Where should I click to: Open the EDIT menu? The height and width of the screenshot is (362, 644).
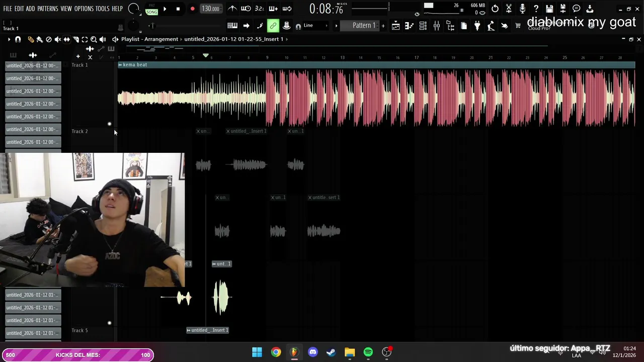pyautogui.click(x=19, y=9)
